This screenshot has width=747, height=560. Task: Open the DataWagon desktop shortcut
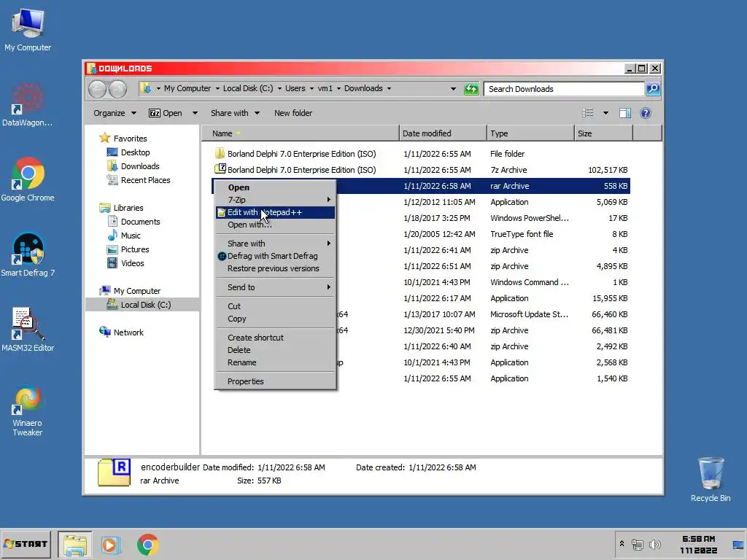pos(28,104)
